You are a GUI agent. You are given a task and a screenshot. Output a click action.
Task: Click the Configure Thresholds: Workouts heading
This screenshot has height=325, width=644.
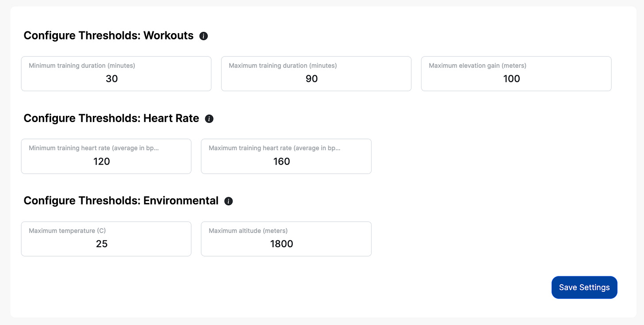click(109, 35)
